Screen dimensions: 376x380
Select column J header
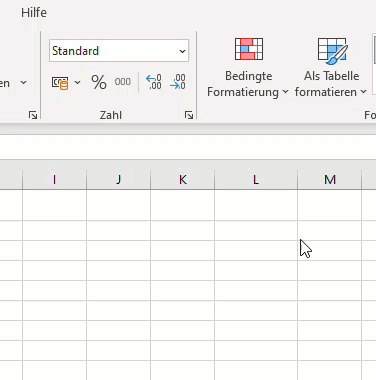(119, 180)
